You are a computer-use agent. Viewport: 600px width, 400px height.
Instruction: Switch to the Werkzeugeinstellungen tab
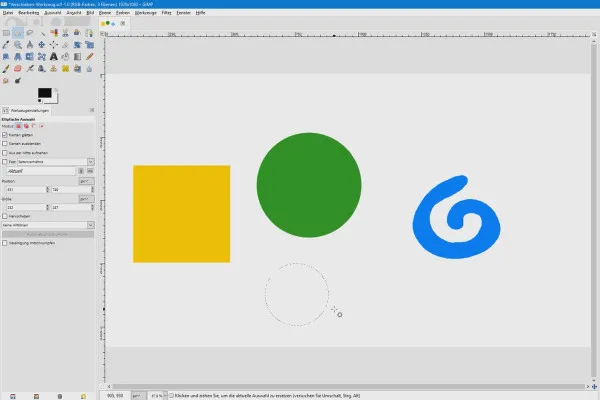[26, 110]
